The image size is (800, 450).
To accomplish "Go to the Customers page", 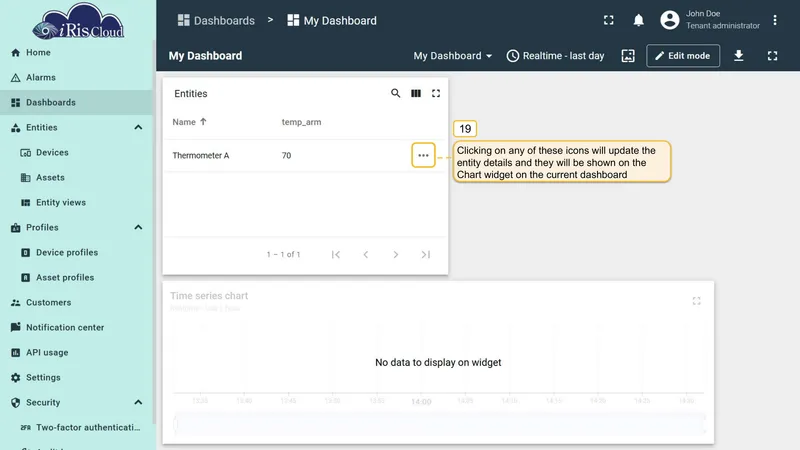I will point(77,303).
